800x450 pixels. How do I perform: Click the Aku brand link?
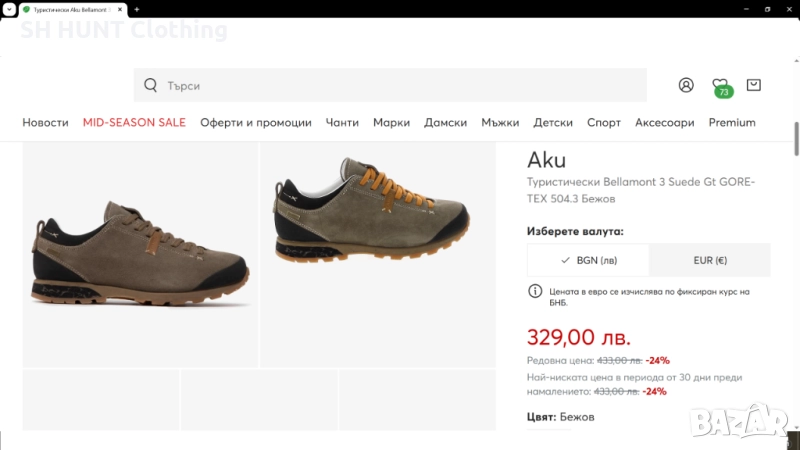(546, 160)
